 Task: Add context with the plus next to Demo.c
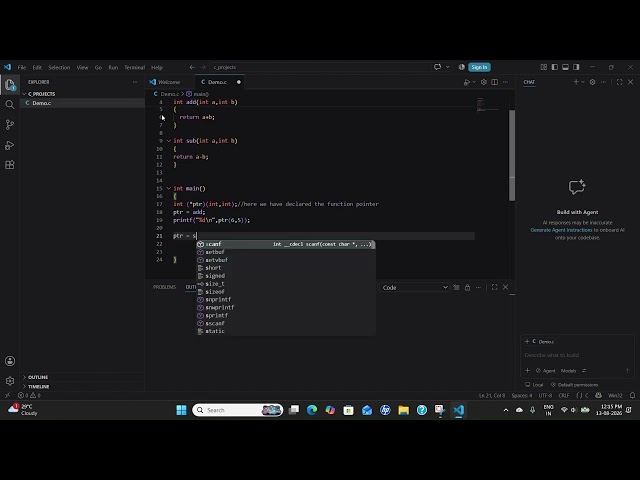527,341
